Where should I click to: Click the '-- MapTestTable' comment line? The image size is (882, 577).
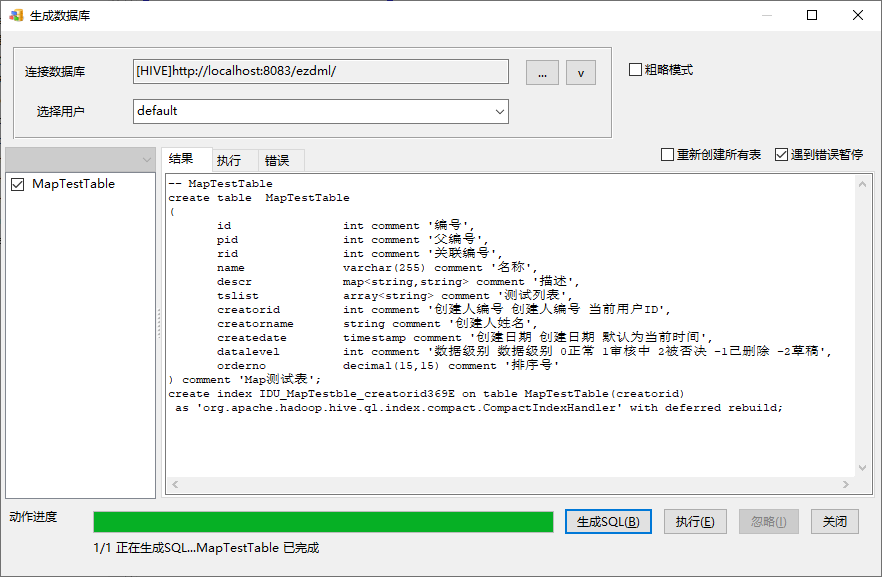(x=220, y=184)
